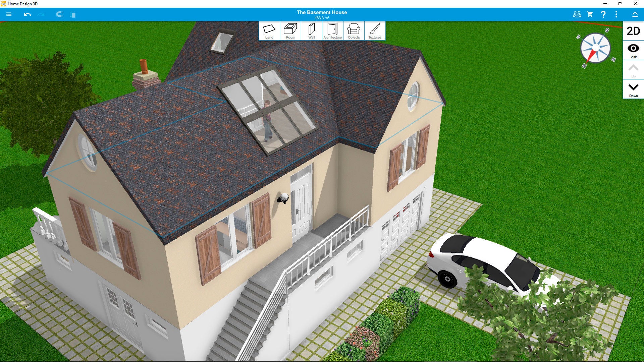This screenshot has width=644, height=362.
Task: Select the Objects tool
Action: point(353,31)
